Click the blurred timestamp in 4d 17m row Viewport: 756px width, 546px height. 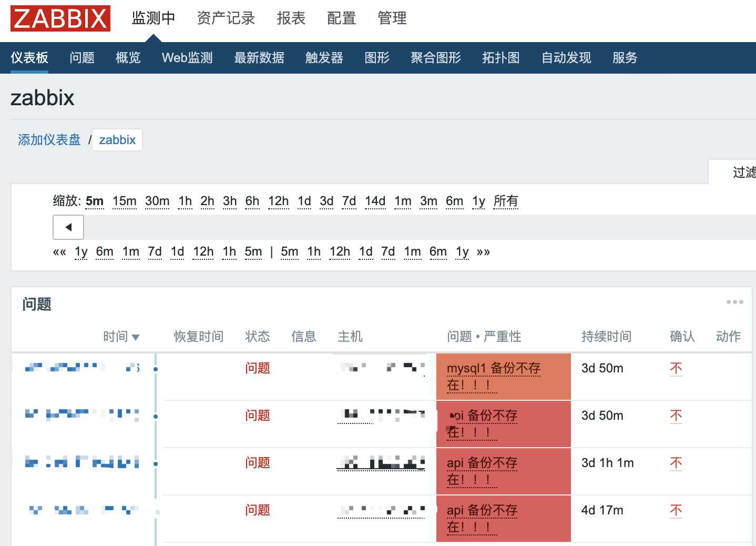tap(84, 510)
